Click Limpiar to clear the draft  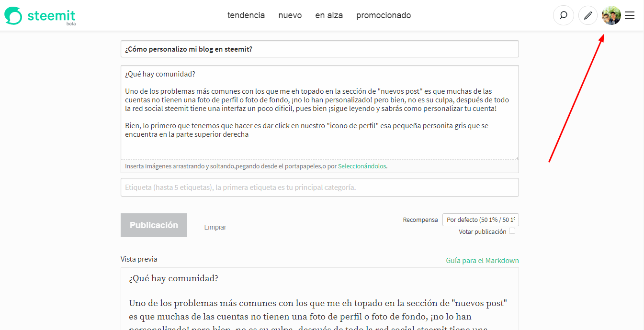215,227
